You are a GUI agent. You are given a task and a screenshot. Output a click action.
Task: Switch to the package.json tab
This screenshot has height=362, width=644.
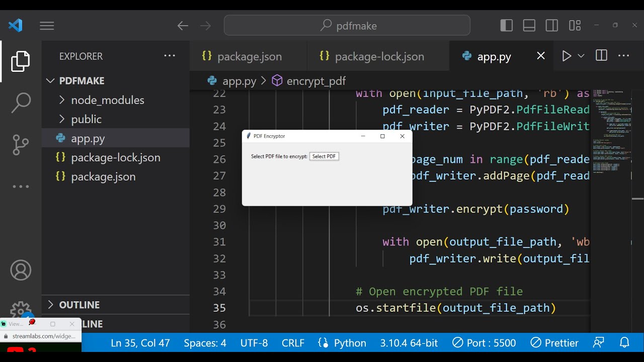[249, 57]
